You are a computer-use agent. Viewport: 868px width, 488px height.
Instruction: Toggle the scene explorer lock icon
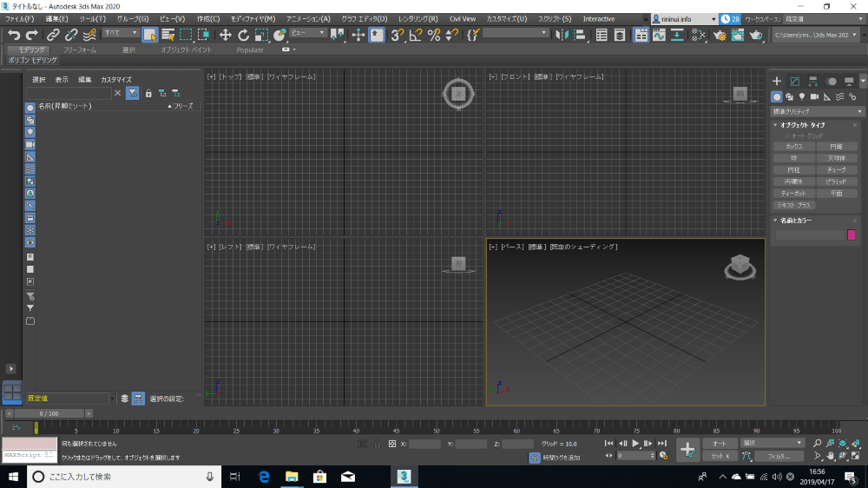148,94
